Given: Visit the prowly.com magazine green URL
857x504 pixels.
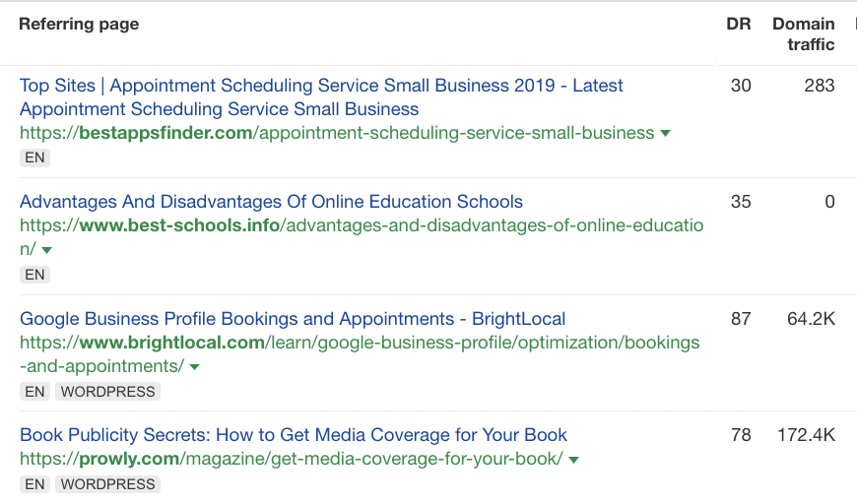Looking at the screenshot, I should click(x=291, y=459).
